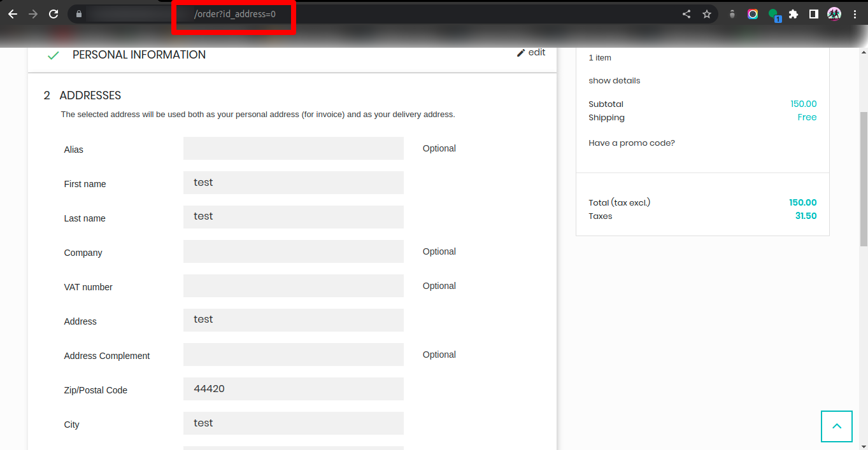Focus the Last name field
Screen dimensions: 868x450
[294, 217]
